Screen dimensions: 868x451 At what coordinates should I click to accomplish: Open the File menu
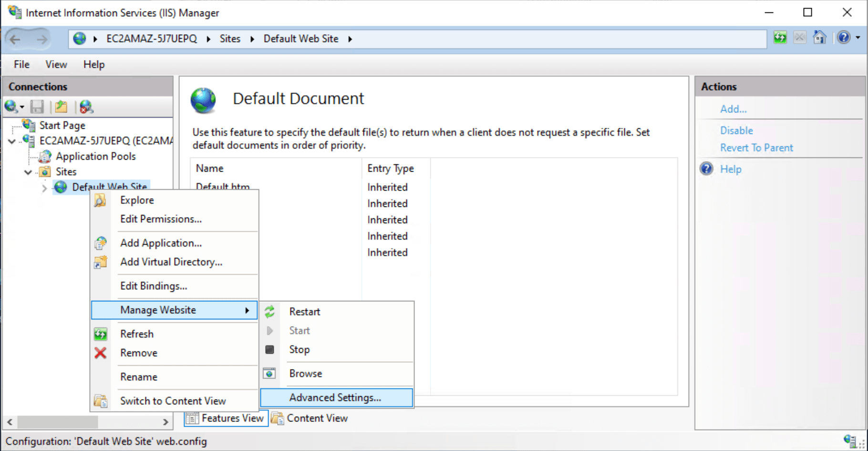coord(21,64)
